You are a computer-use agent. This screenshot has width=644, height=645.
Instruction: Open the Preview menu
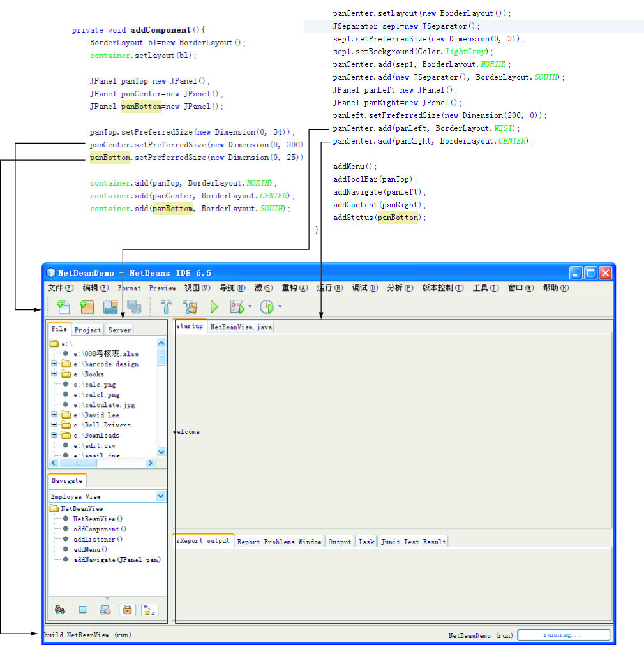162,288
